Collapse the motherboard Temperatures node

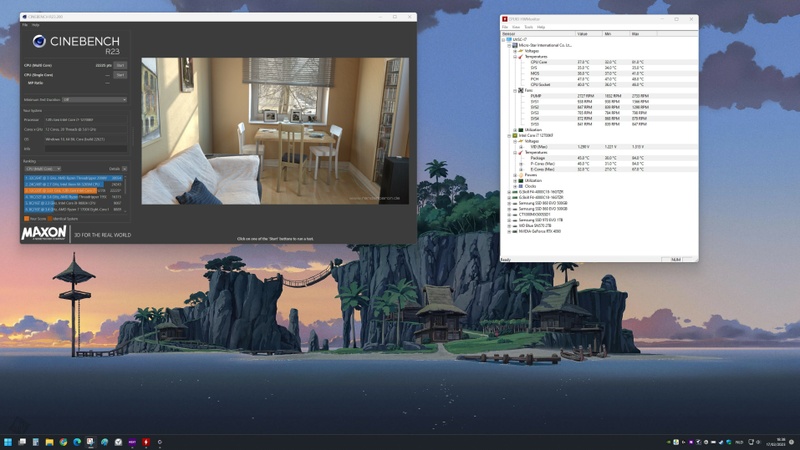(x=514, y=57)
